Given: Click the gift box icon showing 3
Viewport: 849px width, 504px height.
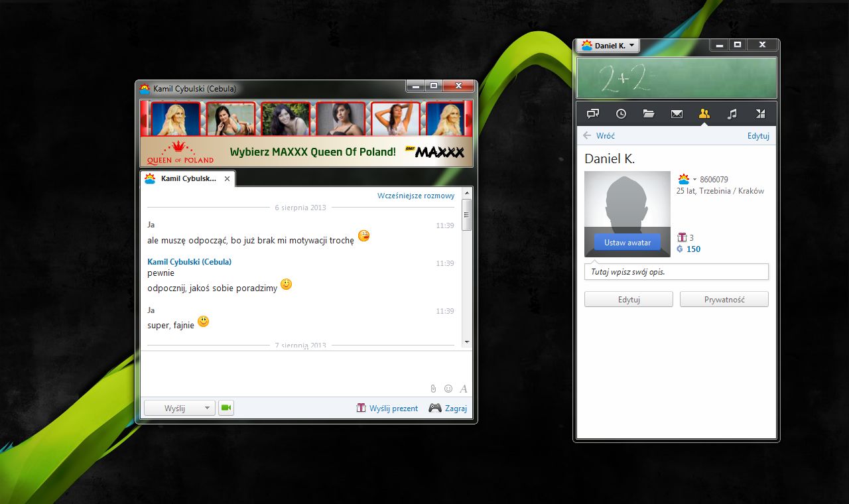Looking at the screenshot, I should (x=682, y=237).
